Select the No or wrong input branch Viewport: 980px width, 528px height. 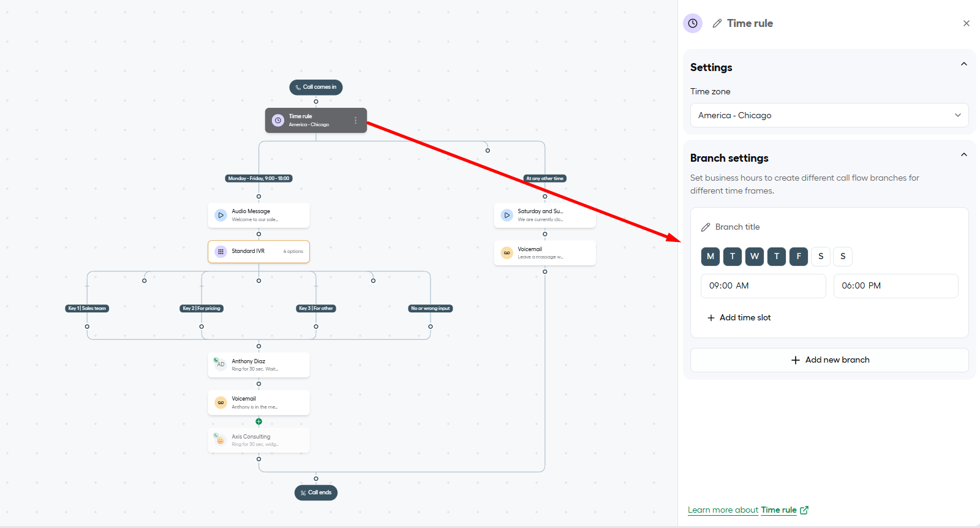coord(431,309)
